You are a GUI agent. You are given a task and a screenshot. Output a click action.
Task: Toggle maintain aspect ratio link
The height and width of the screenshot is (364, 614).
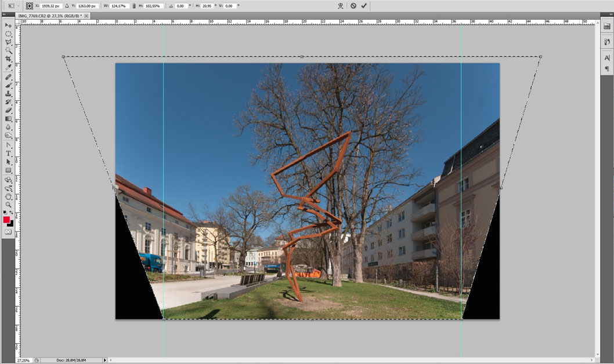[134, 6]
